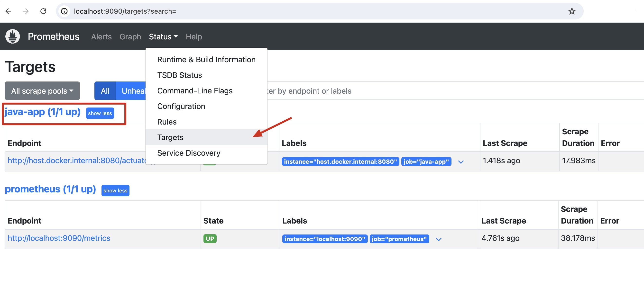This screenshot has width=644, height=288.
Task: Collapse java-app with show less button
Action: coord(100,113)
